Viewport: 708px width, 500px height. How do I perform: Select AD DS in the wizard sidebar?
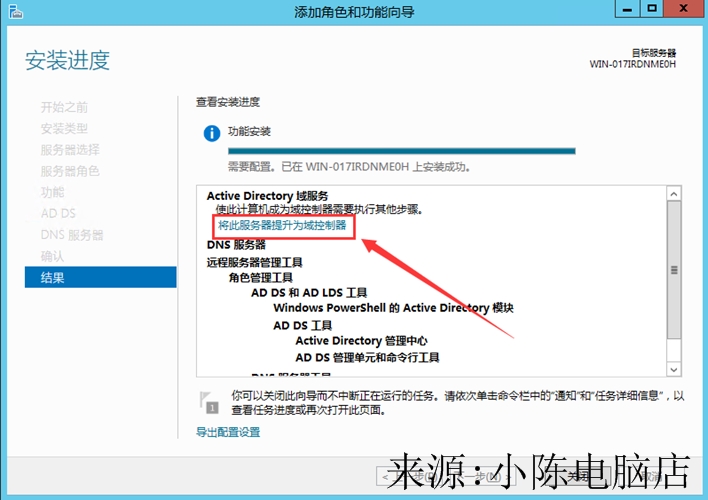click(58, 213)
